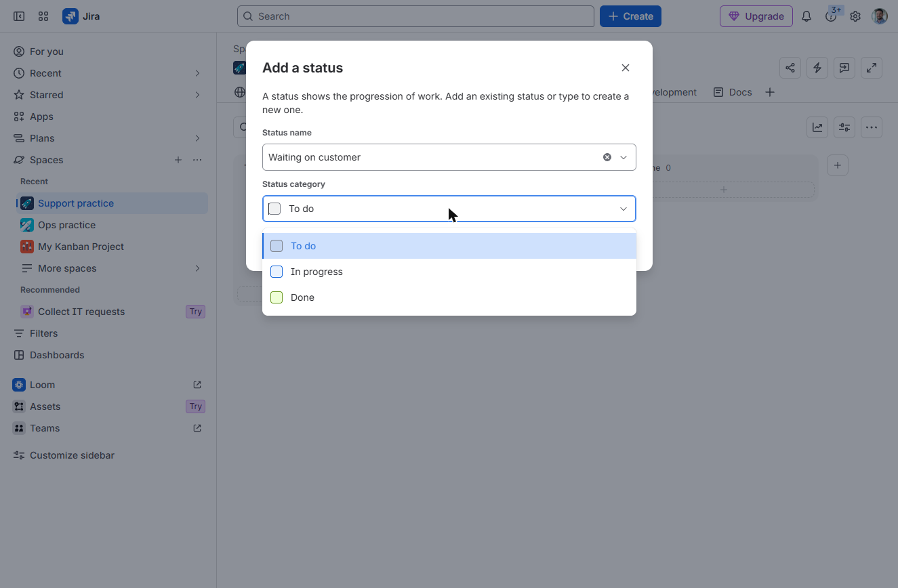
Task: Open the settings gear icon
Action: (855, 16)
